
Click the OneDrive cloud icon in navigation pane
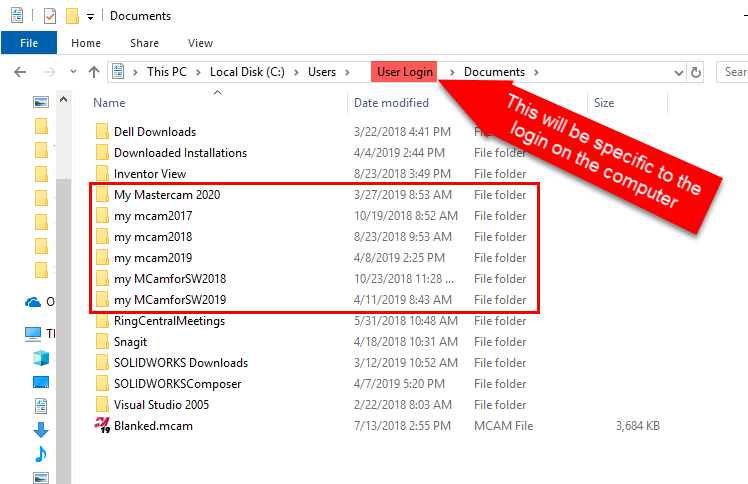(x=32, y=302)
